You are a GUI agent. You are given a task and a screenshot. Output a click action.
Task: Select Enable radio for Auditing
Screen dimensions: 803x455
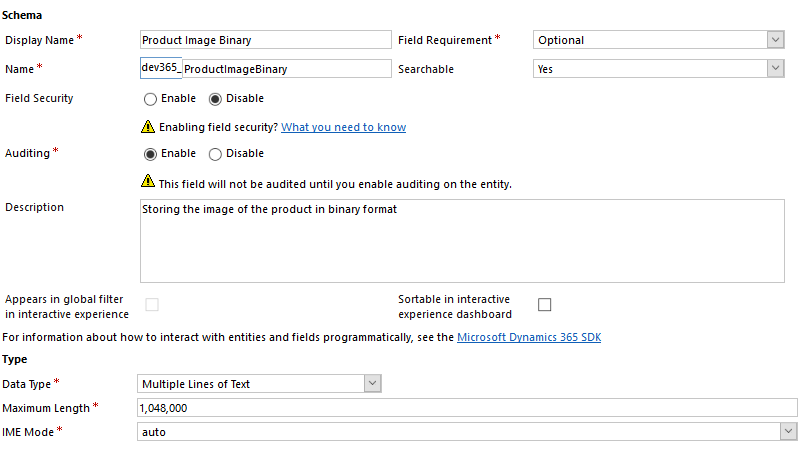point(151,154)
